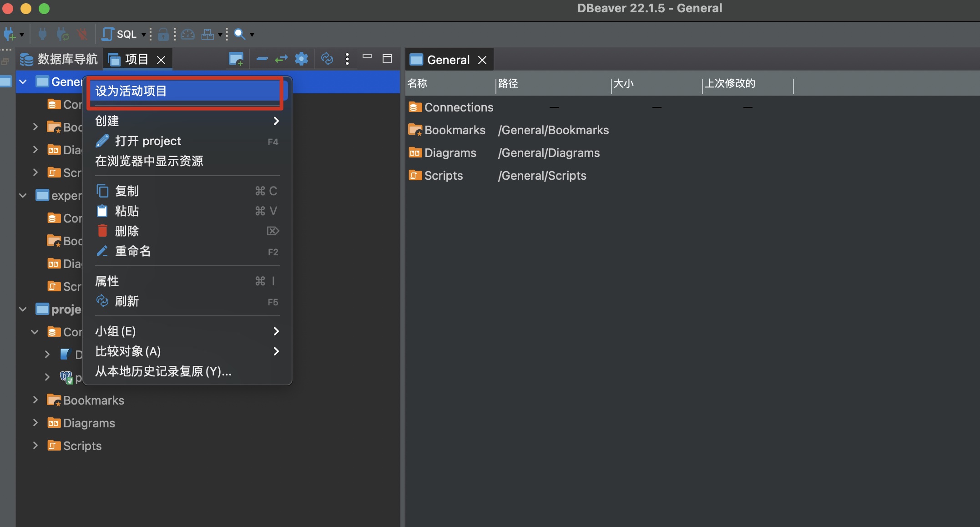The height and width of the screenshot is (527, 980).
Task: Click the PostgreSQL connection icon in tree
Action: (x=66, y=377)
